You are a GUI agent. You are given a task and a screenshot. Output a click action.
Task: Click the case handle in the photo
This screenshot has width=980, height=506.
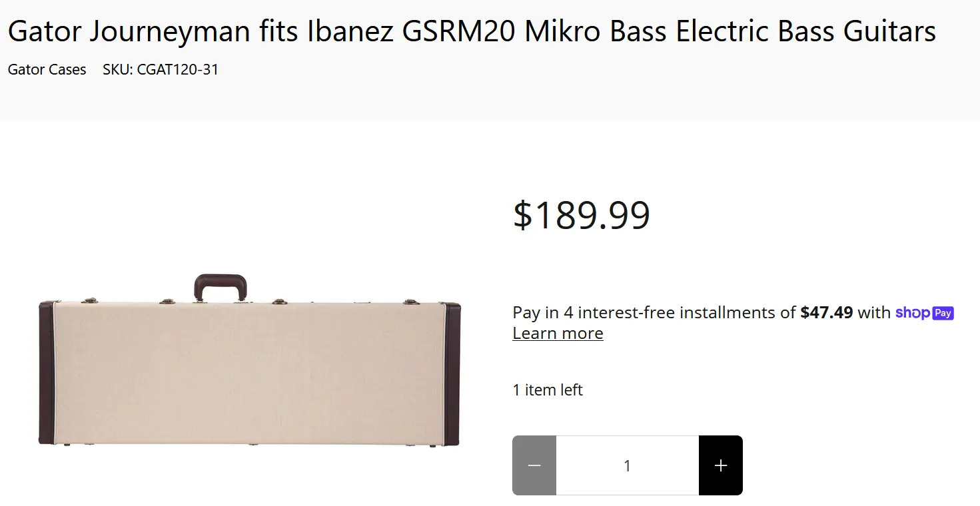(221, 286)
